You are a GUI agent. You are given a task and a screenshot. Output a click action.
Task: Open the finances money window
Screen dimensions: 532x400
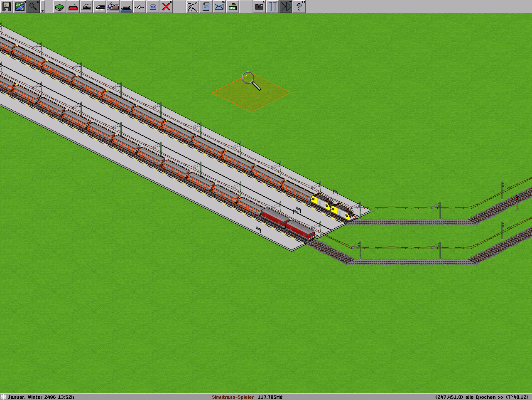233,7
